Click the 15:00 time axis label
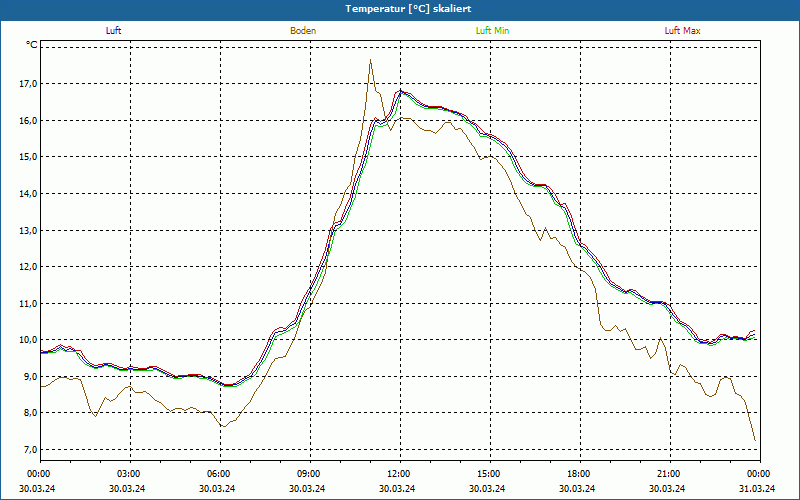This screenshot has width=800, height=500. click(x=490, y=474)
